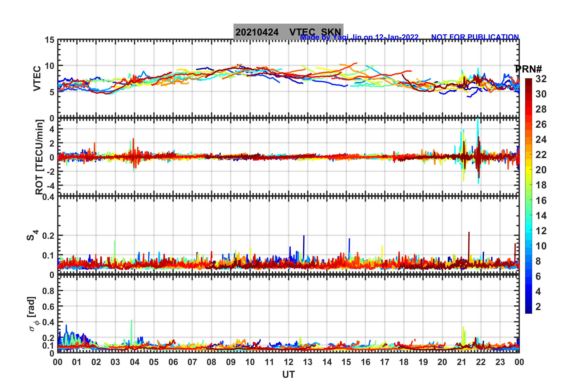Click x-axis hour tick label 19

click(x=423, y=362)
